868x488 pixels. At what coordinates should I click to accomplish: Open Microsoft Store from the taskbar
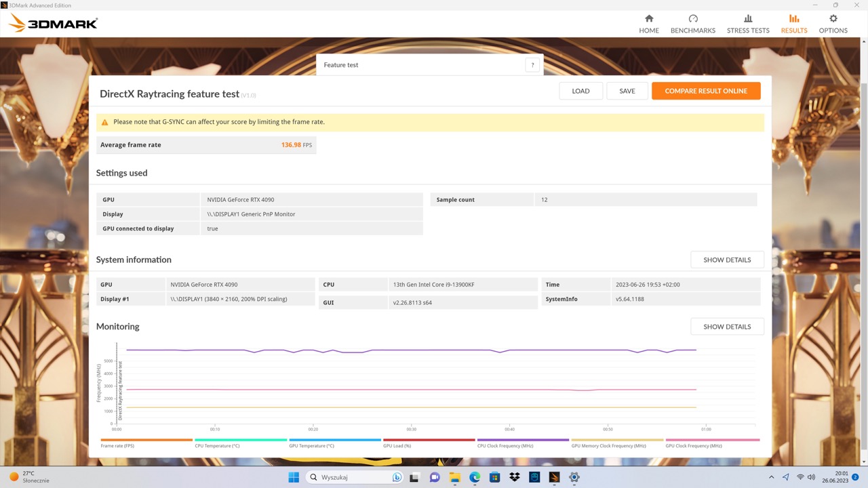point(494,477)
